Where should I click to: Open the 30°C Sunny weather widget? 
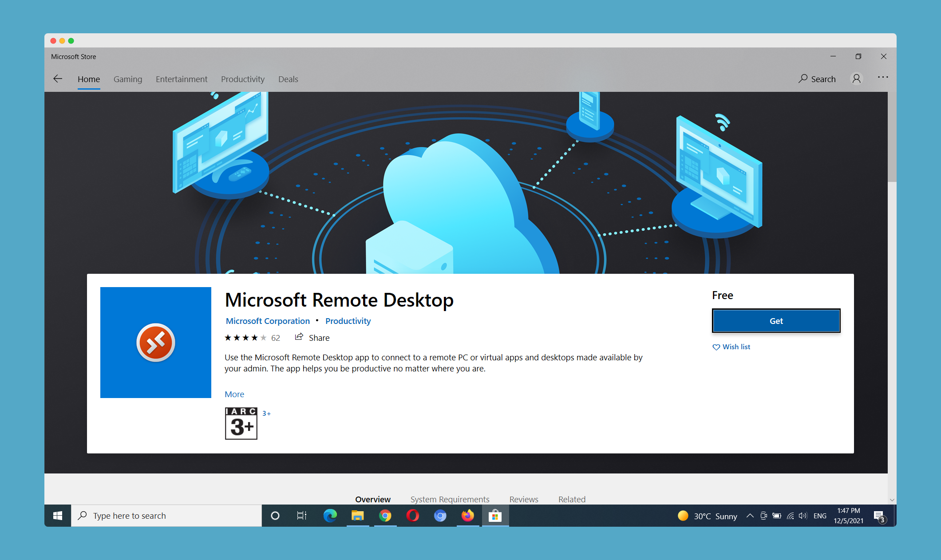coord(708,516)
